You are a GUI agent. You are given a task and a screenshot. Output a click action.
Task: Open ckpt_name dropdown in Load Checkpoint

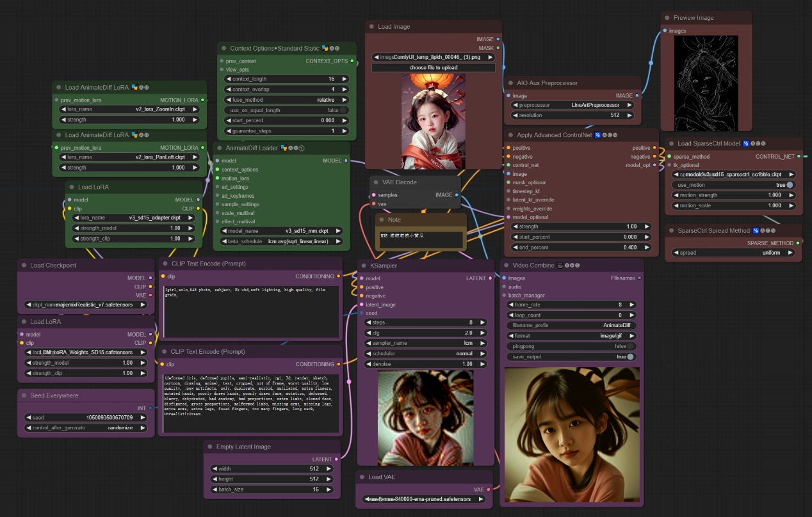tap(86, 305)
